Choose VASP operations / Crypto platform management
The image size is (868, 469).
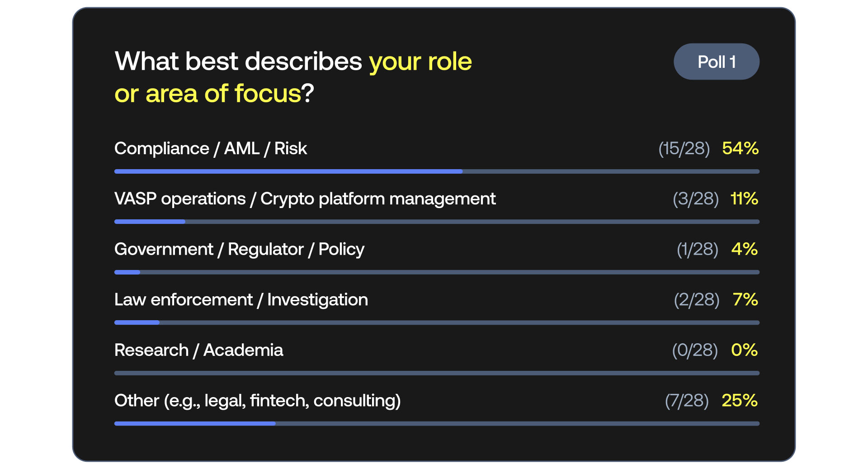tap(305, 199)
